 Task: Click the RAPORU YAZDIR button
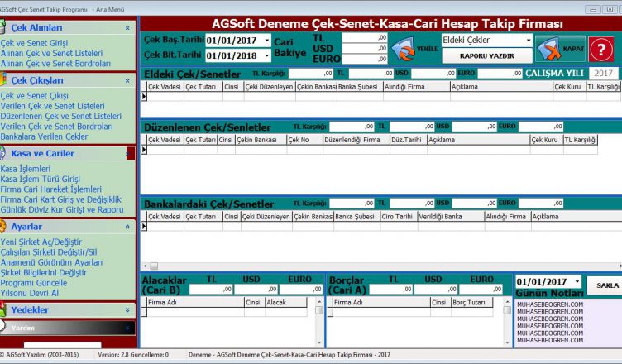(486, 56)
